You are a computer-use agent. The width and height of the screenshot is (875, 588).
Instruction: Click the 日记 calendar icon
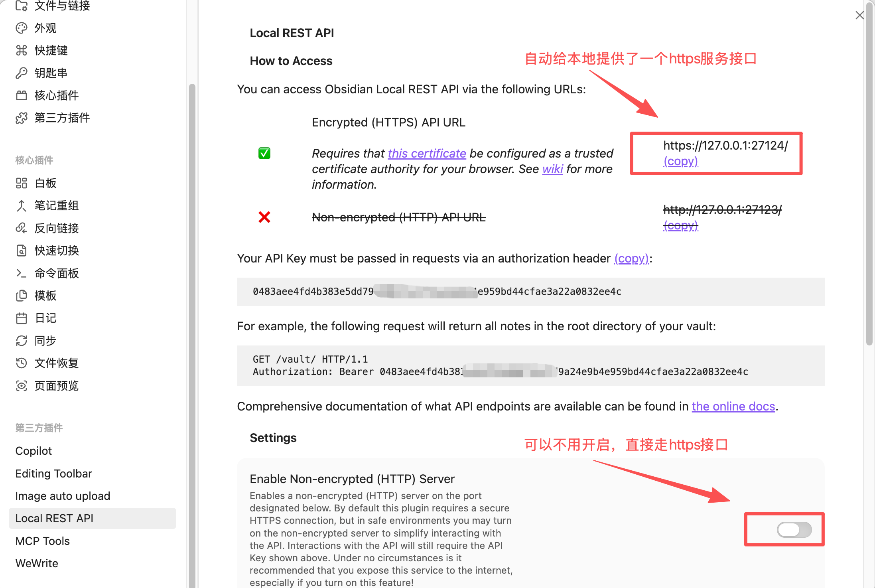[x=22, y=318]
